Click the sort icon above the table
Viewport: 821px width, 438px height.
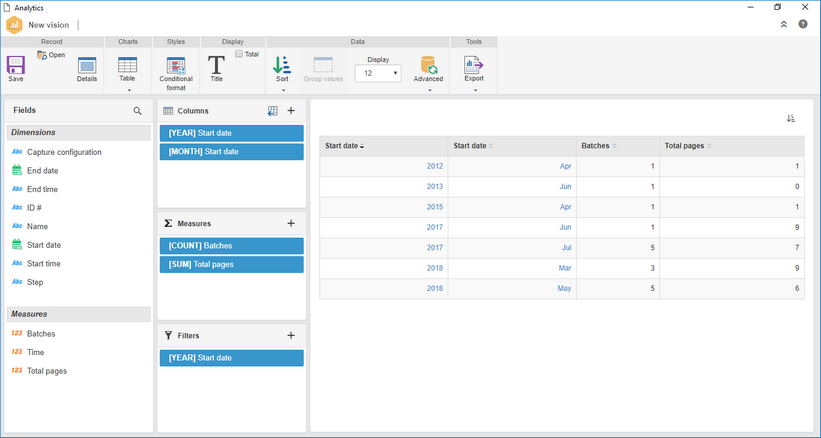791,119
